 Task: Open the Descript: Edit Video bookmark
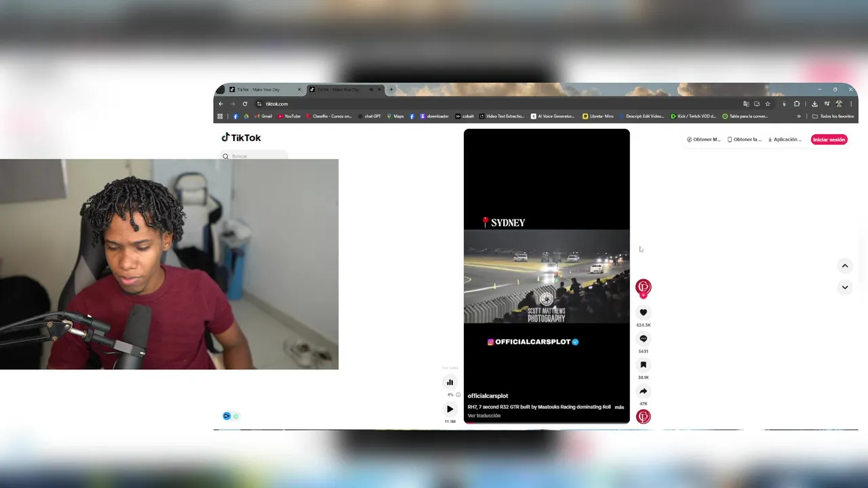pyautogui.click(x=642, y=116)
